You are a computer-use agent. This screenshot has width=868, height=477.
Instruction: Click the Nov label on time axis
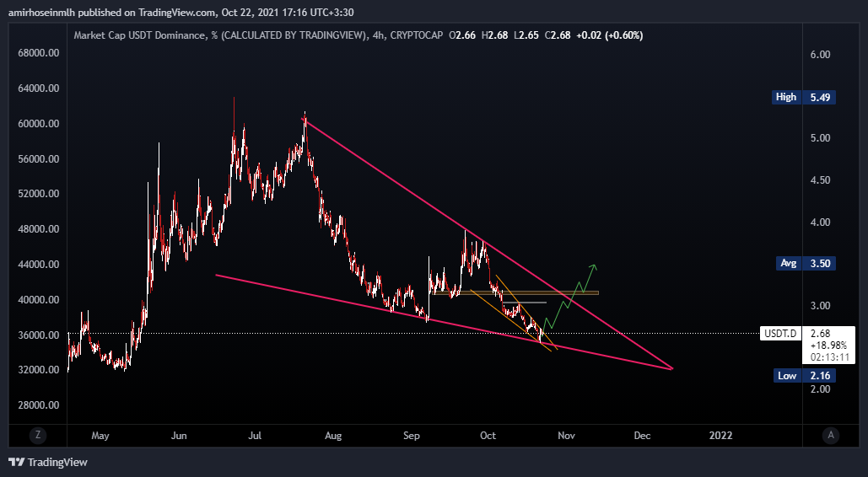(x=566, y=436)
